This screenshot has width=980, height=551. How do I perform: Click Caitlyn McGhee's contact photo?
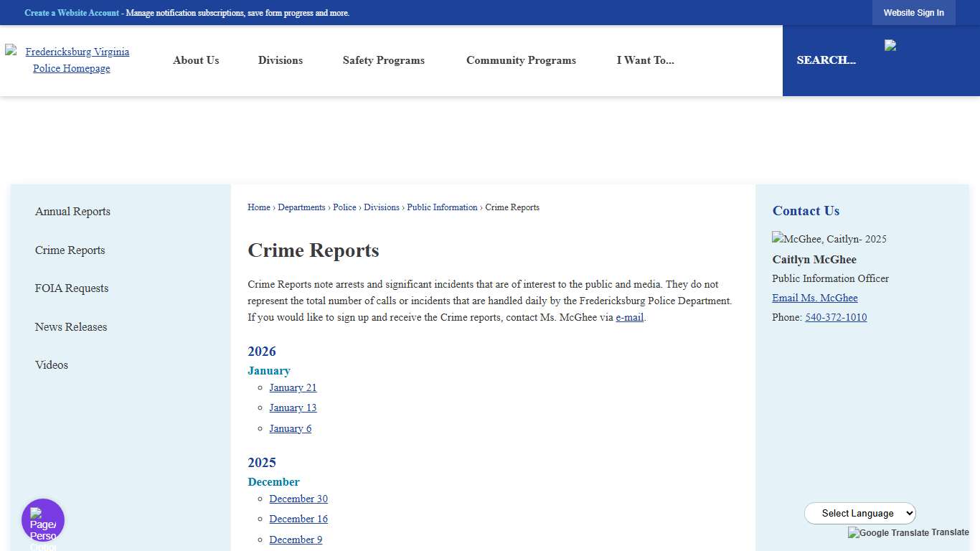pyautogui.click(x=829, y=239)
